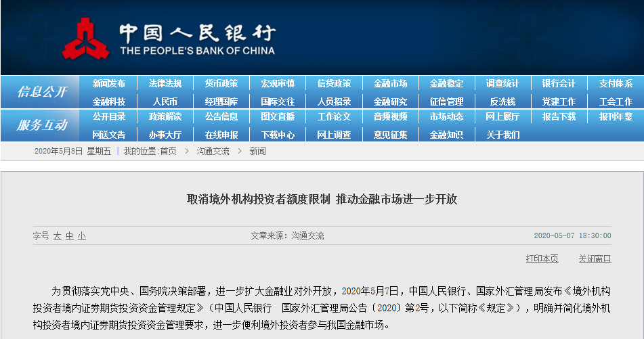Viewport: 644px width, 339px height.
Task: Open 意见征集 page
Action: [x=390, y=135]
